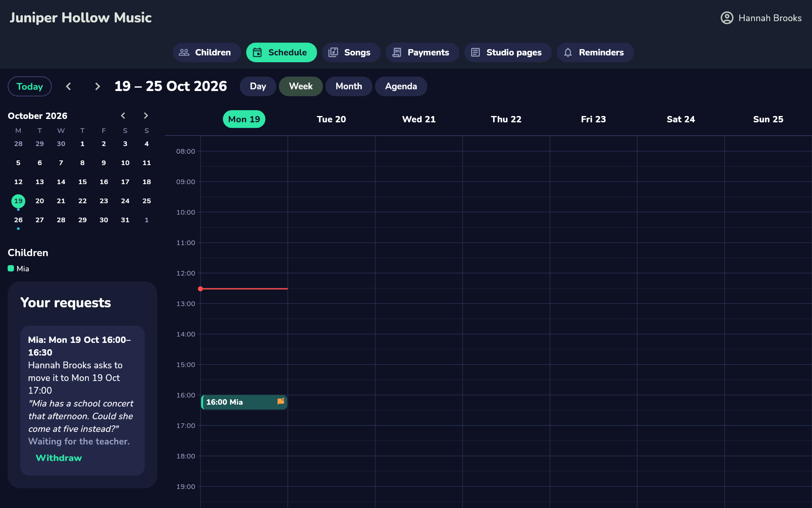Image resolution: width=812 pixels, height=508 pixels.
Task: Open the Children tab people icon
Action: click(184, 52)
